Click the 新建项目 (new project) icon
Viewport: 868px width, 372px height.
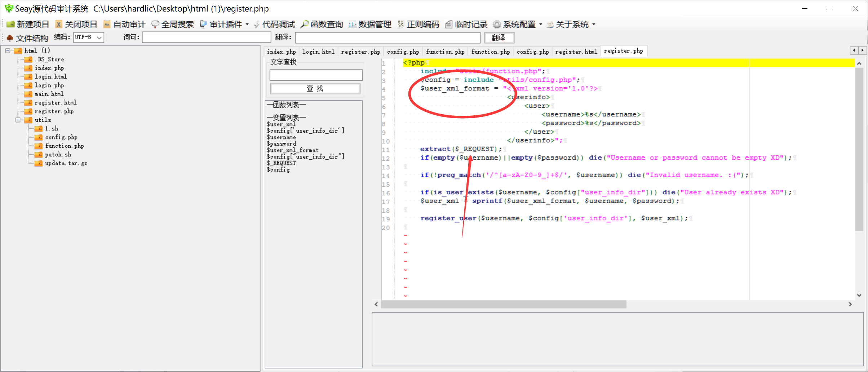coord(10,25)
